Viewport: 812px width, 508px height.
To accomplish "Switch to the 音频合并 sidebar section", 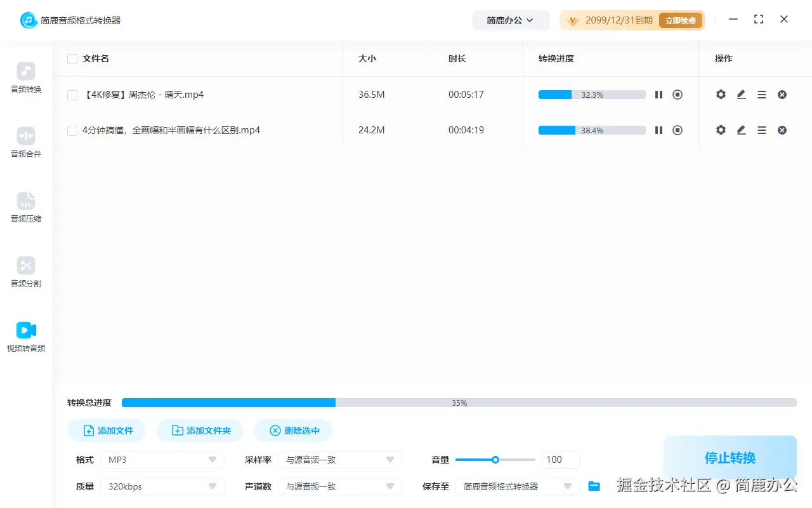I will (26, 143).
